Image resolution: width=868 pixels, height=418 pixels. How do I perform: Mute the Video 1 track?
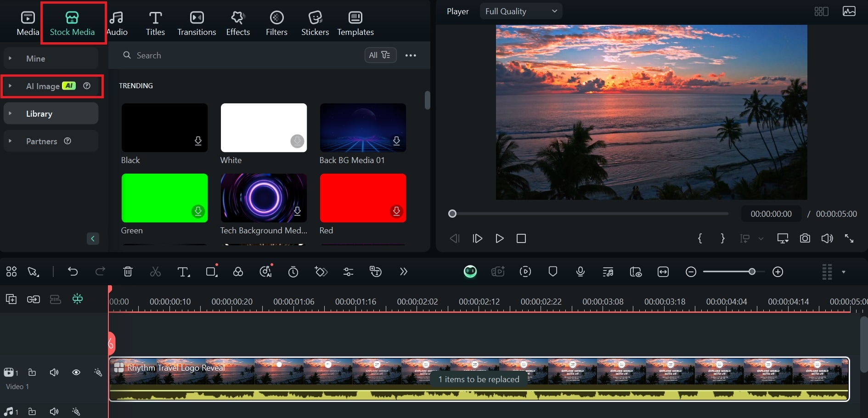point(54,373)
